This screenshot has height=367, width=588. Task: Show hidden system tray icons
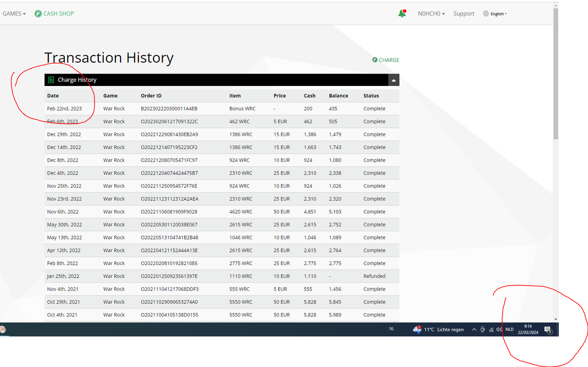474,330
